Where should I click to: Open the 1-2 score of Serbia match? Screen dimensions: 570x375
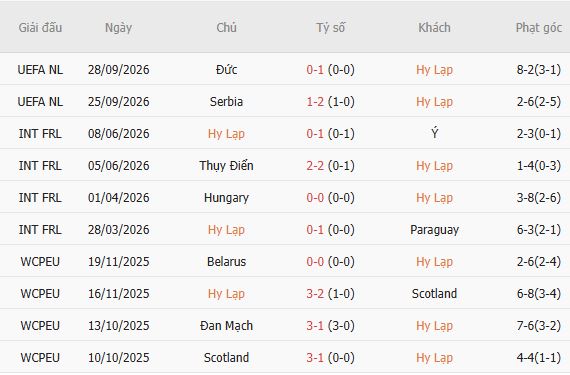pos(315,101)
